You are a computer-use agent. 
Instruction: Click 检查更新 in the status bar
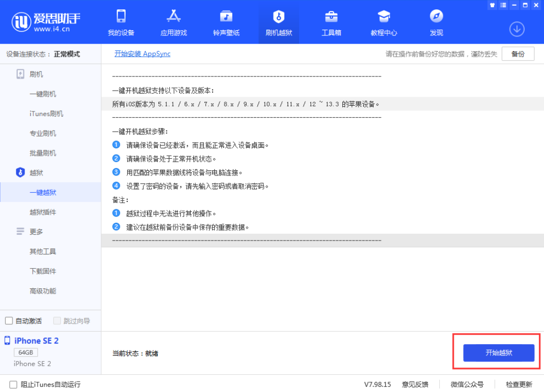[x=518, y=384]
